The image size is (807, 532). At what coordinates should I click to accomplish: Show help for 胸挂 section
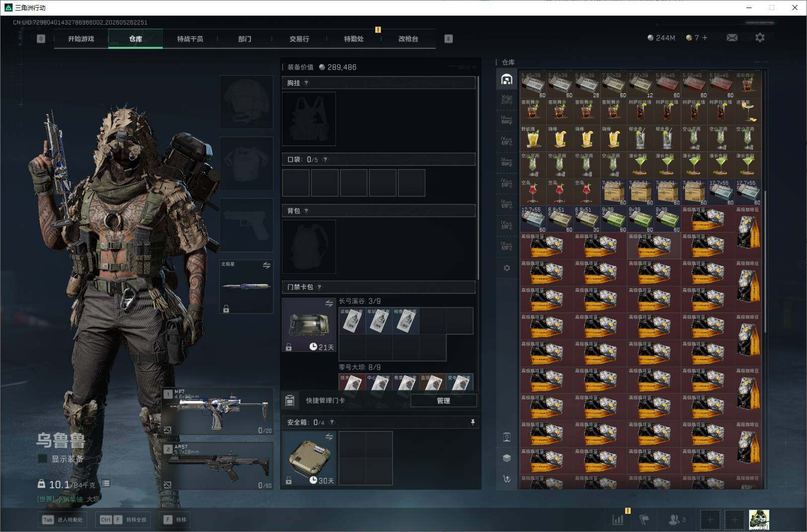[x=306, y=83]
